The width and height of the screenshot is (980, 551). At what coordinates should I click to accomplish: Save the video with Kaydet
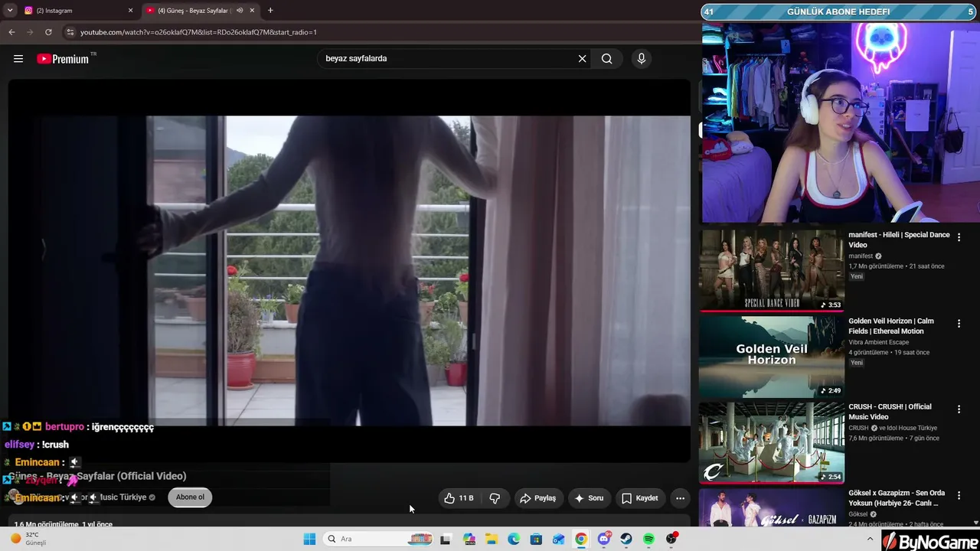click(640, 498)
